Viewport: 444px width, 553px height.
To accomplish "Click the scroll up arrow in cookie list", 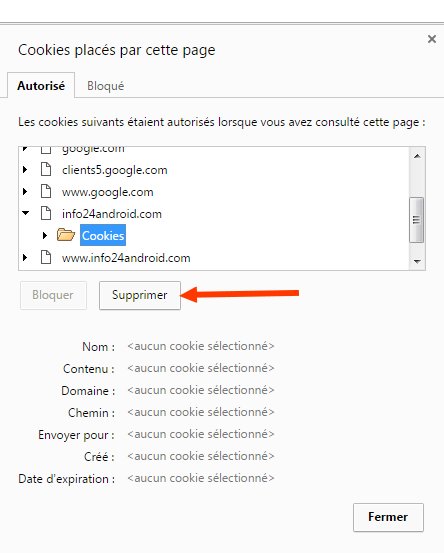I will click(417, 156).
